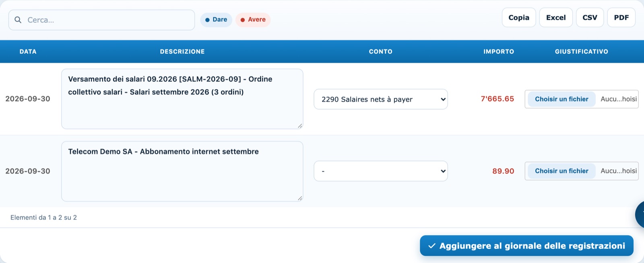Click the resize grip of the Telecom textarea
The width and height of the screenshot is (644, 263).
pyautogui.click(x=300, y=198)
